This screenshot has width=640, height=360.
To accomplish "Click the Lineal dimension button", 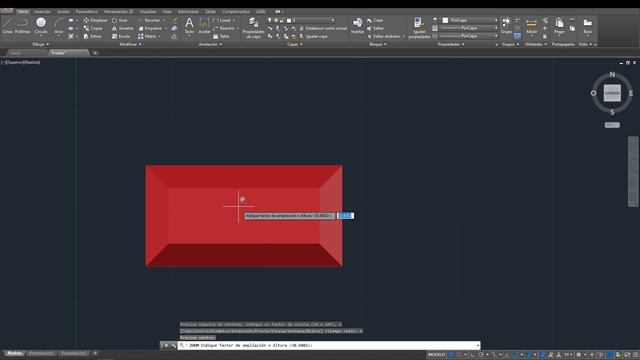I will click(222, 20).
